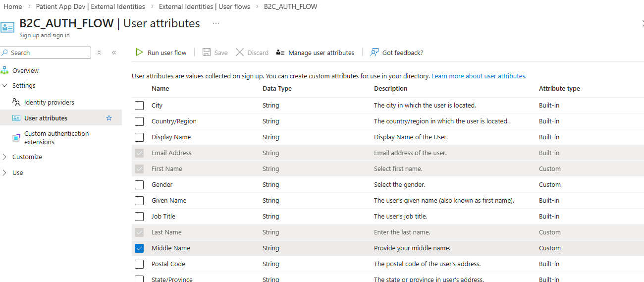Click the User attributes card icon in sidebar
The width and height of the screenshot is (644, 282).
(x=16, y=118)
